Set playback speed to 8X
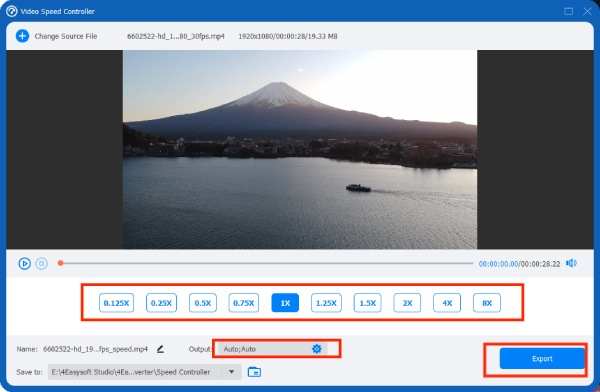600x392 pixels. pyautogui.click(x=487, y=303)
